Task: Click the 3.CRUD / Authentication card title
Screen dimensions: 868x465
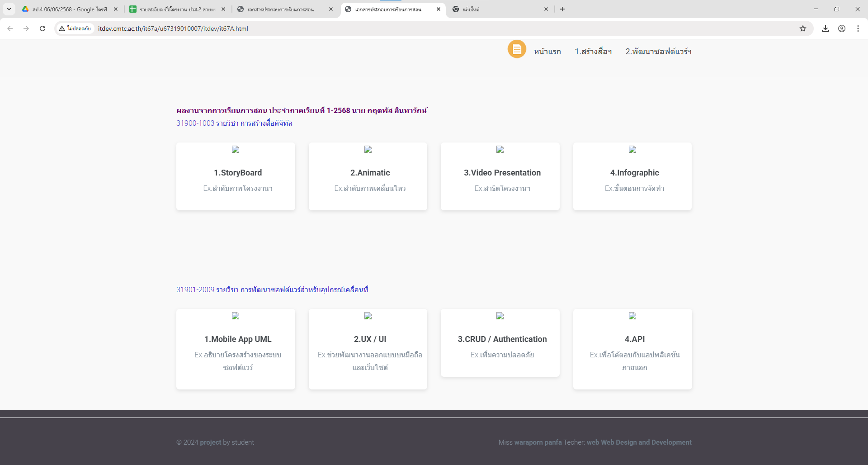Action: pyautogui.click(x=502, y=339)
